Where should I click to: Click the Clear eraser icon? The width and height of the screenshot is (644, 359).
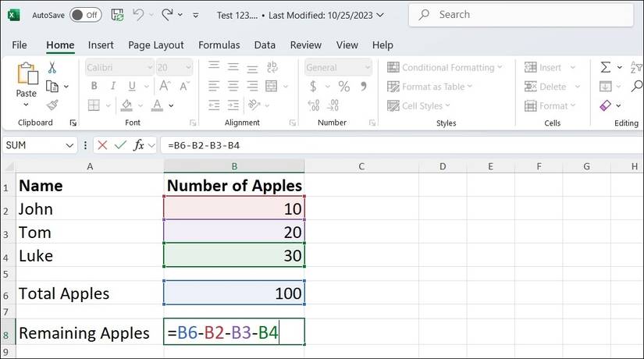(606, 105)
